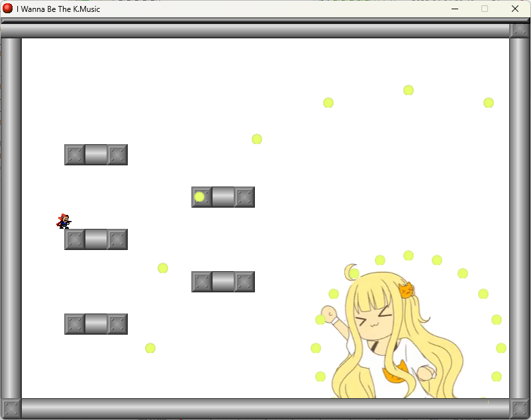Click the riveted block at the top-right frame corner
The image size is (531, 420).
(x=520, y=30)
